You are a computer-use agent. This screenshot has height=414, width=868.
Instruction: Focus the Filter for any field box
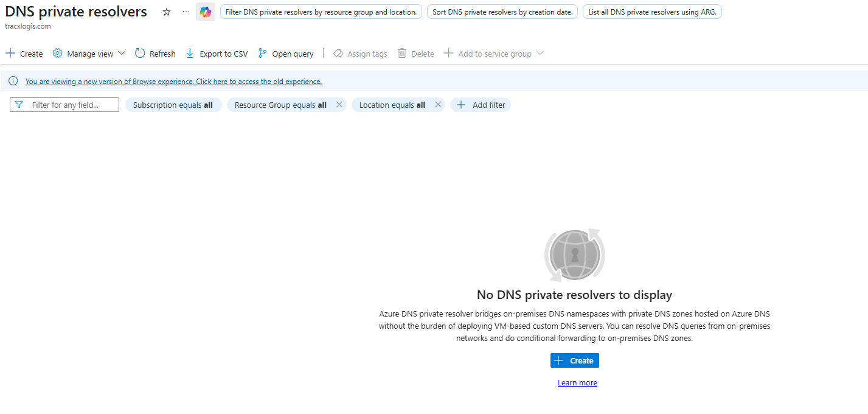pyautogui.click(x=64, y=105)
